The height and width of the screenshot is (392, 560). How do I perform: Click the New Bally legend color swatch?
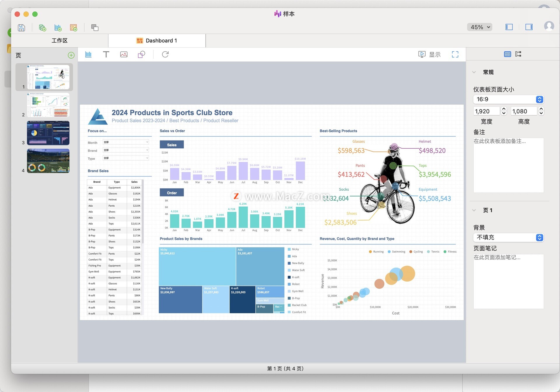289,263
